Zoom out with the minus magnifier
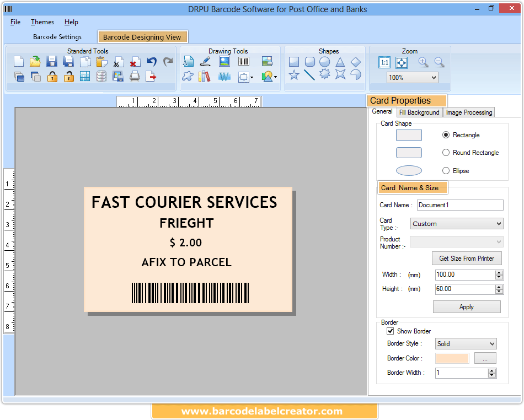Viewport: 524px width, 420px height. point(439,62)
